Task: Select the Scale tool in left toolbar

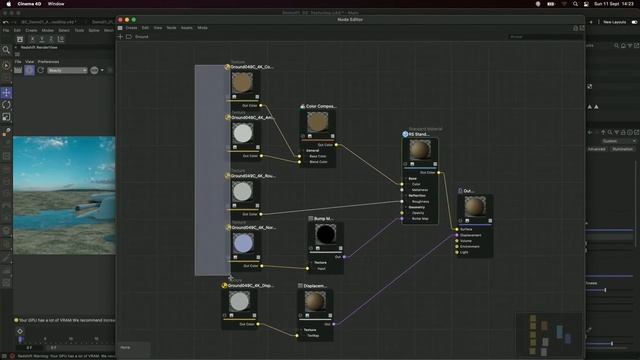Action: point(6,118)
